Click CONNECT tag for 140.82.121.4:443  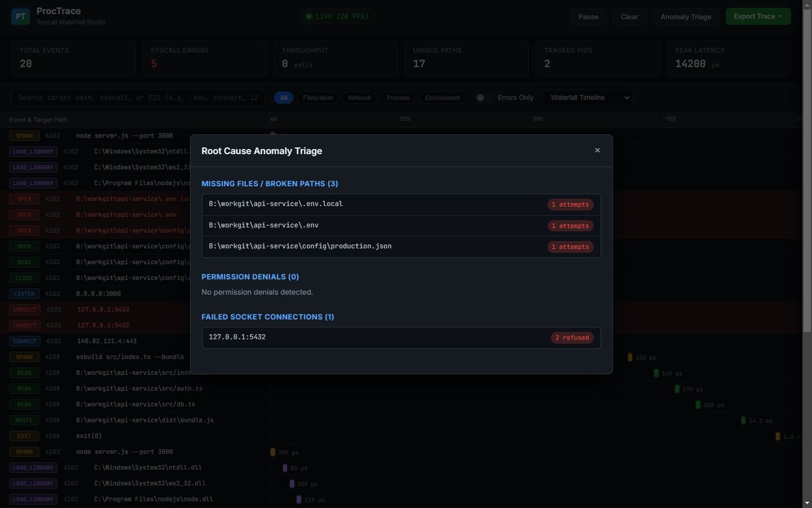pyautogui.click(x=25, y=341)
